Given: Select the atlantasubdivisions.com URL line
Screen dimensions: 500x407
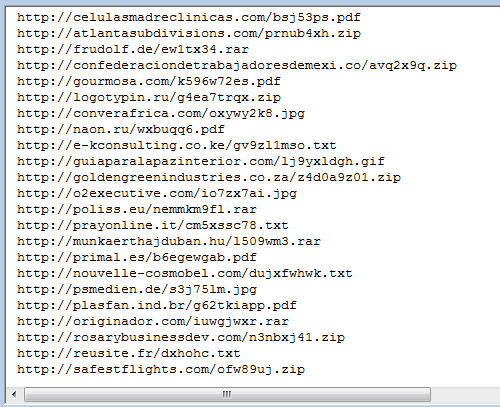Looking at the screenshot, I should click(189, 33).
